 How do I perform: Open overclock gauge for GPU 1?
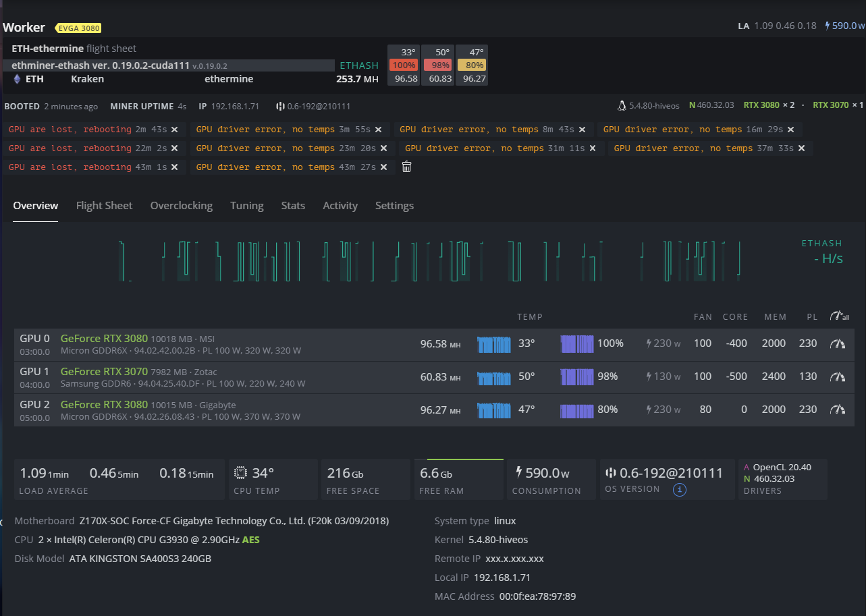tap(838, 376)
